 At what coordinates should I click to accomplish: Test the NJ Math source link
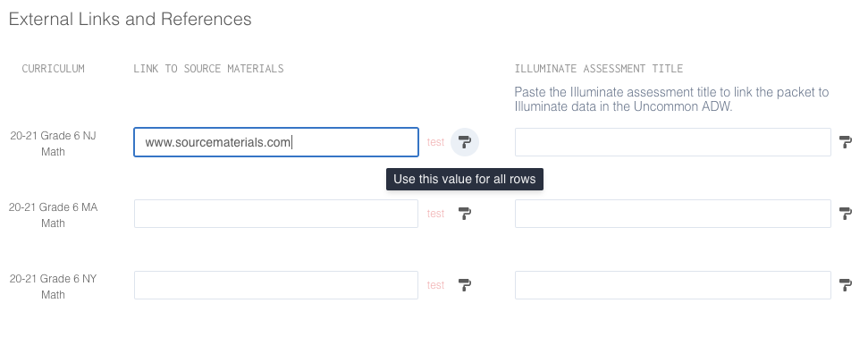[435, 142]
